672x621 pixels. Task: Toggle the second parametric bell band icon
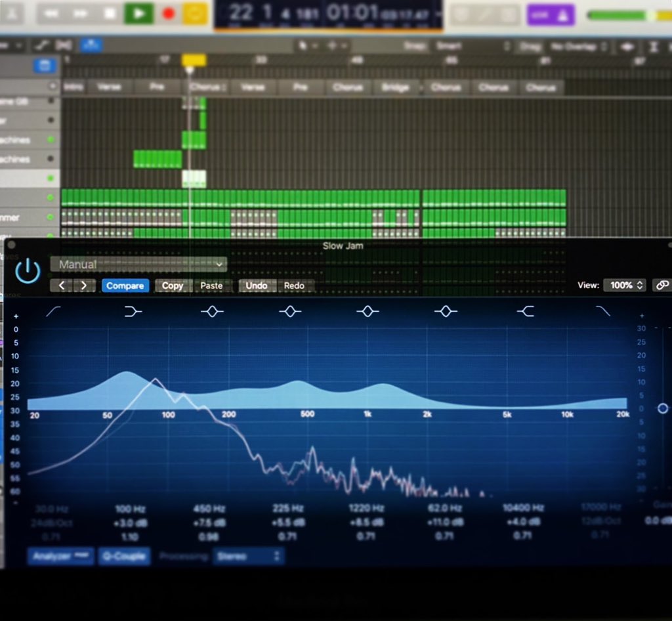click(x=290, y=311)
